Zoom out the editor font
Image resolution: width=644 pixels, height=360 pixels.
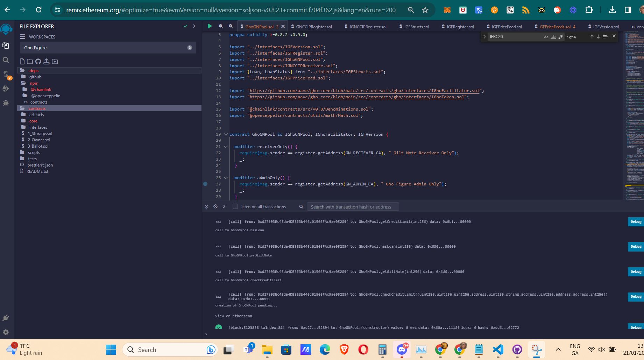[x=221, y=26]
